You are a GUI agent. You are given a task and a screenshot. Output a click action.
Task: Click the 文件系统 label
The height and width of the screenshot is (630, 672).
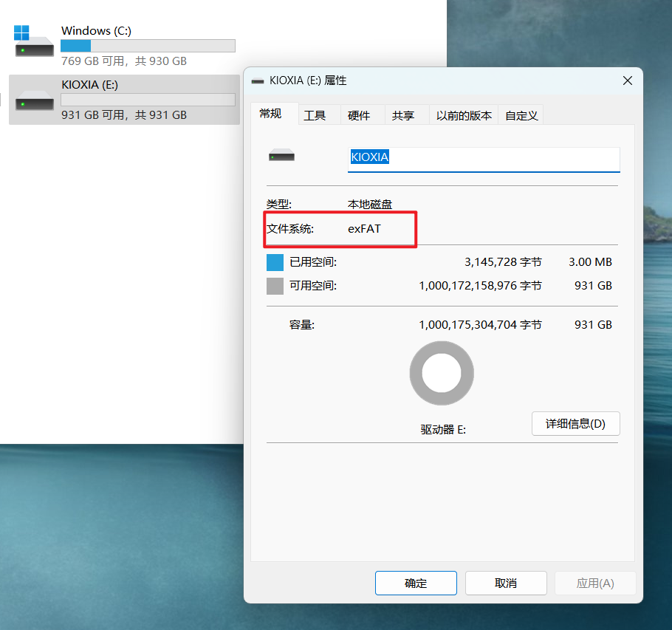point(289,229)
